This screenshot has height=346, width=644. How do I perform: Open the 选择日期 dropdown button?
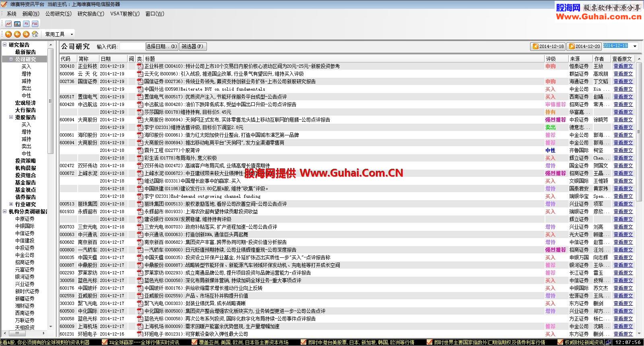(161, 46)
